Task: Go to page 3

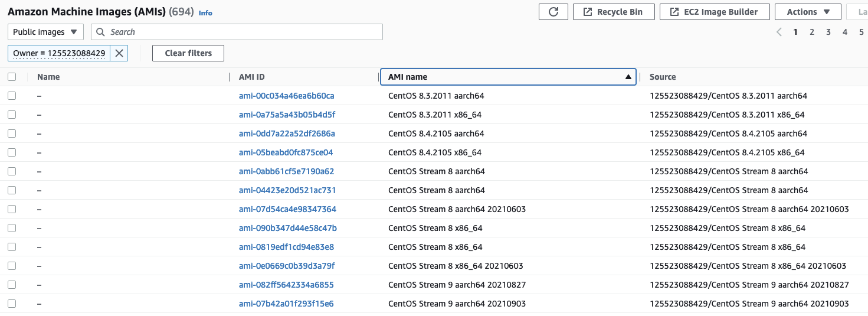Action: [x=828, y=32]
